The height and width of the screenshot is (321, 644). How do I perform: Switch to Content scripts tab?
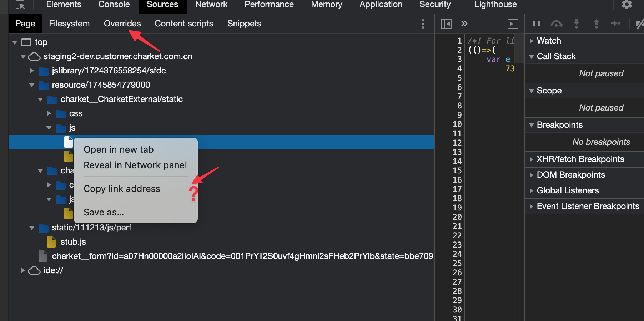click(x=184, y=24)
